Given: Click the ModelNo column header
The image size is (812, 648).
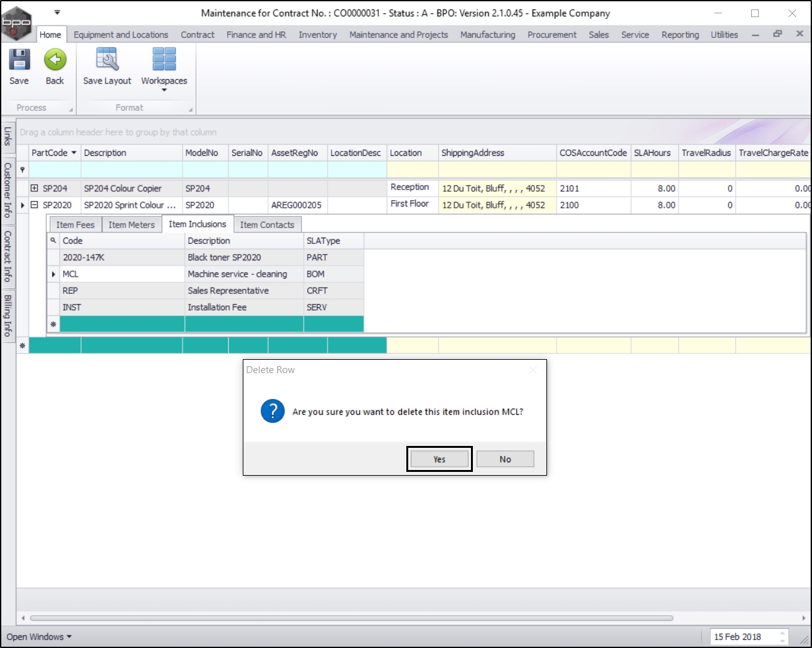Looking at the screenshot, I should point(205,153).
